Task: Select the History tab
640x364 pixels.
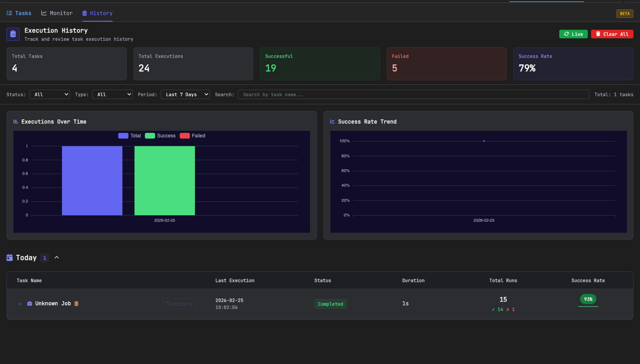Action: click(x=97, y=13)
